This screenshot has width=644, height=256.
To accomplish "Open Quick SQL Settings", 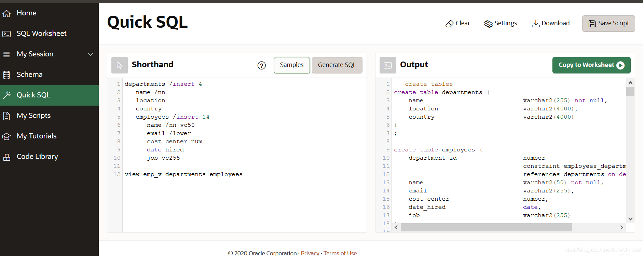I will click(x=501, y=23).
